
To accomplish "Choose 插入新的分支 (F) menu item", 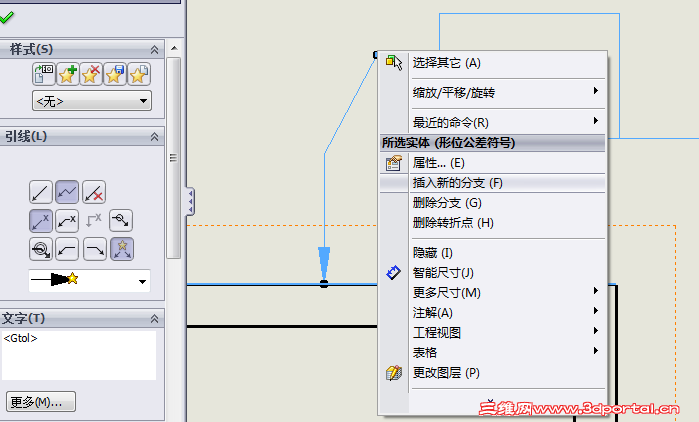I will click(x=493, y=183).
